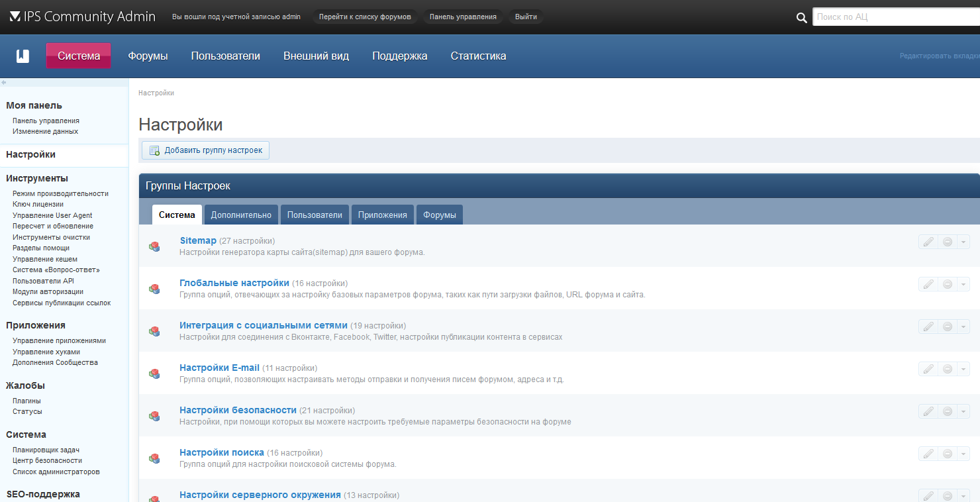Select the search magnifier icon in header

click(801, 17)
